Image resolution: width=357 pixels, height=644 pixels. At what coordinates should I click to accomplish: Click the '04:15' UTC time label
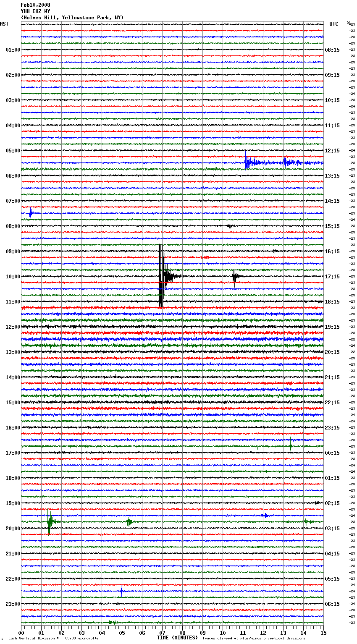332,554
